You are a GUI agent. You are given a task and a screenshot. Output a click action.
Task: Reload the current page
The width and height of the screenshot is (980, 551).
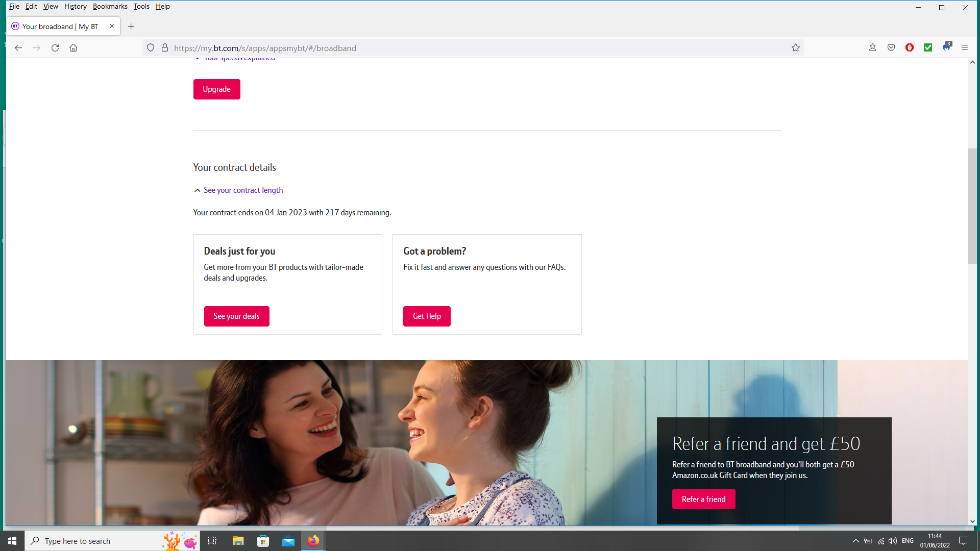pos(55,48)
